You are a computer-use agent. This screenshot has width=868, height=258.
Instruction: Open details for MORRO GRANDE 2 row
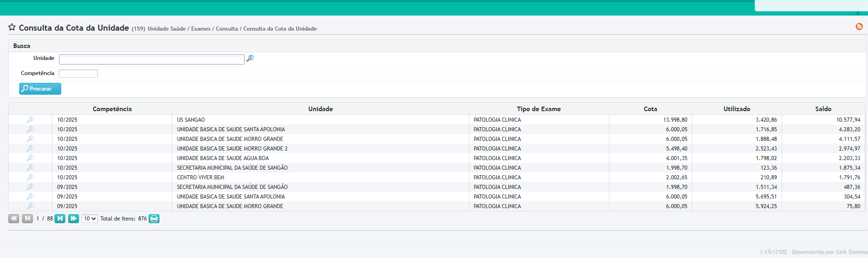tap(30, 149)
